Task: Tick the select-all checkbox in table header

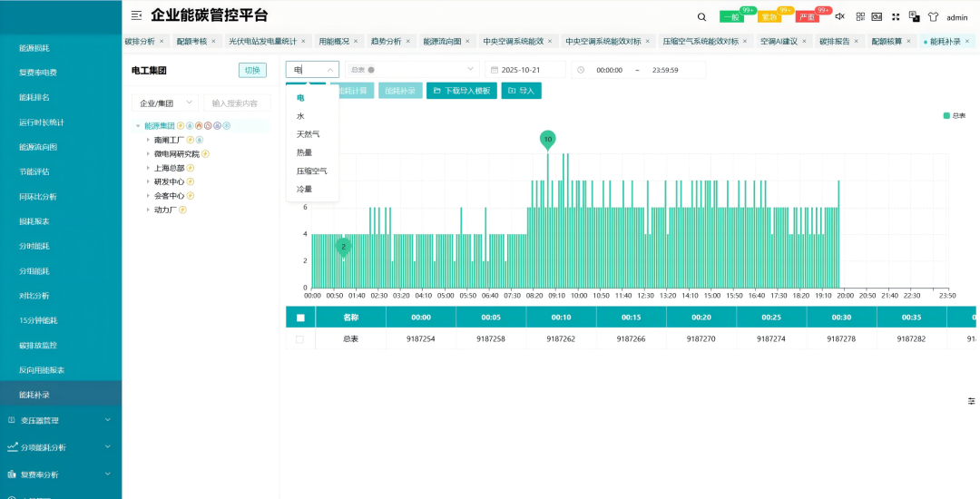Action: pos(300,318)
